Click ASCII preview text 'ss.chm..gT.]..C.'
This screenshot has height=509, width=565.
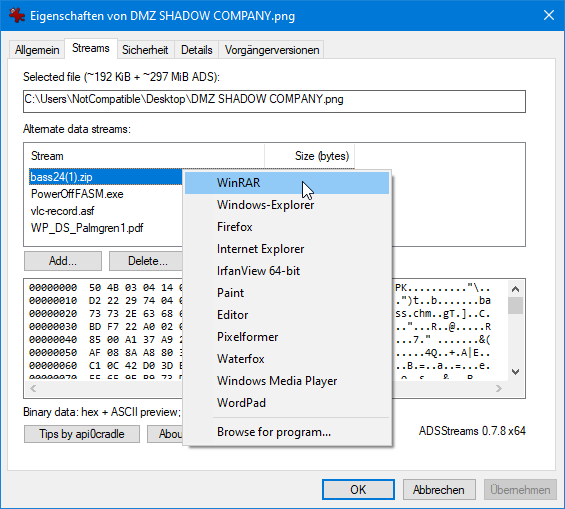click(x=443, y=313)
